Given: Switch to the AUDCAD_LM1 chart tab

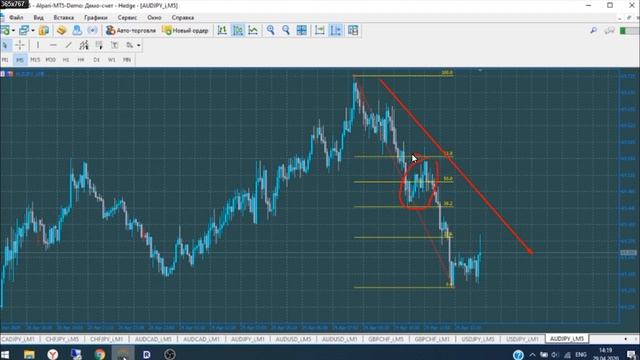Looking at the screenshot, I should pyautogui.click(x=201, y=339).
